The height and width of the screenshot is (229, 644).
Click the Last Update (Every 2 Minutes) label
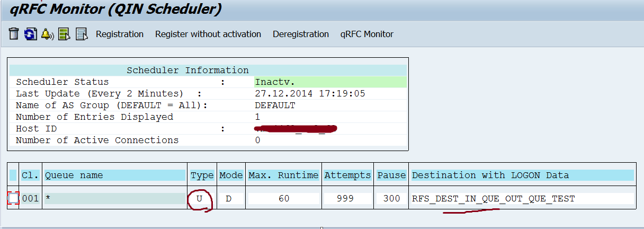click(100, 93)
